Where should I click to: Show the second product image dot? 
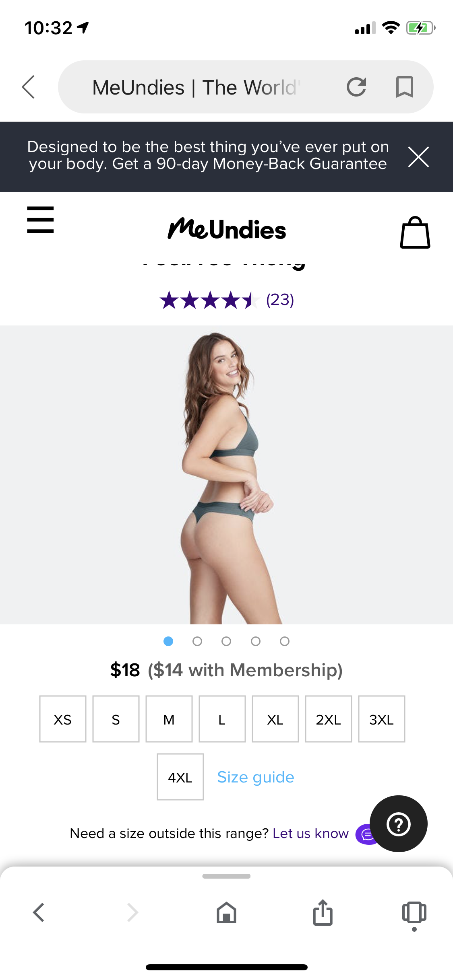click(197, 641)
